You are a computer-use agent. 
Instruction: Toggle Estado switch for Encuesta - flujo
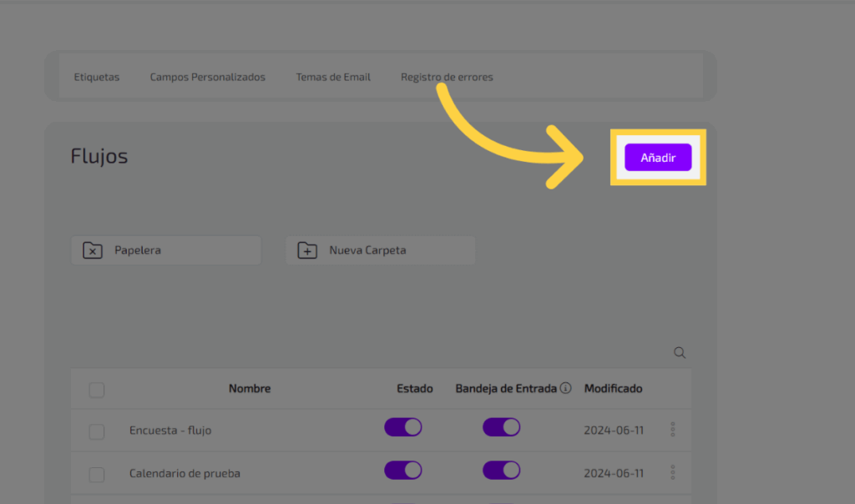point(402,428)
